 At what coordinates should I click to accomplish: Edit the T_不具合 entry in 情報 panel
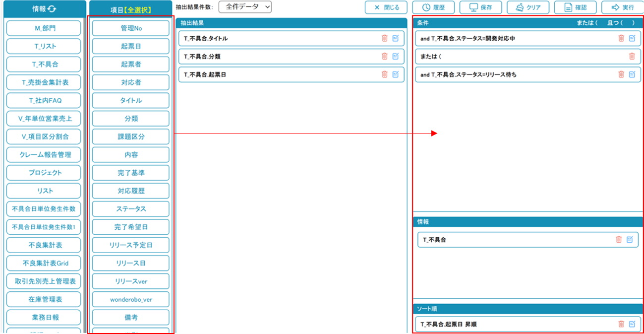pyautogui.click(x=630, y=240)
